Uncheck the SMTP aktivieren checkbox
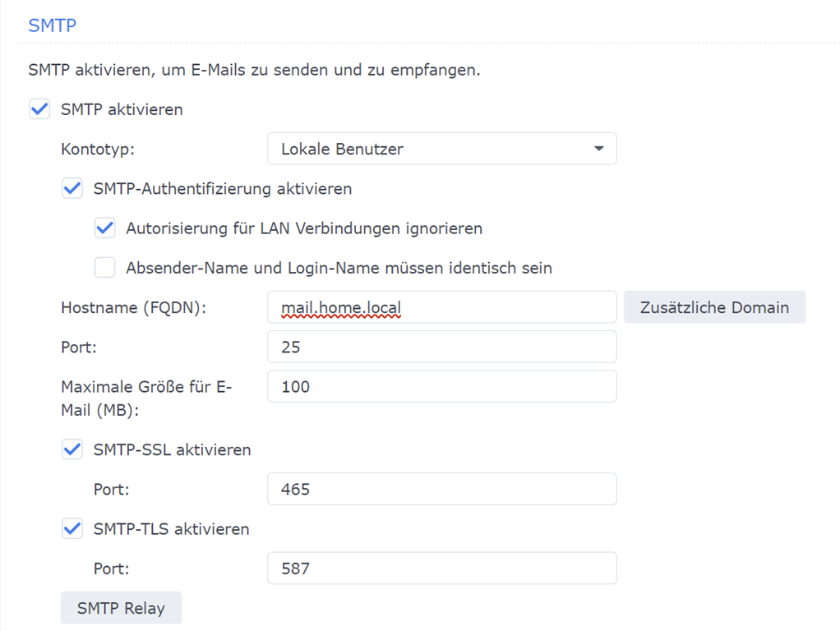Image resolution: width=840 pixels, height=631 pixels. click(x=39, y=109)
